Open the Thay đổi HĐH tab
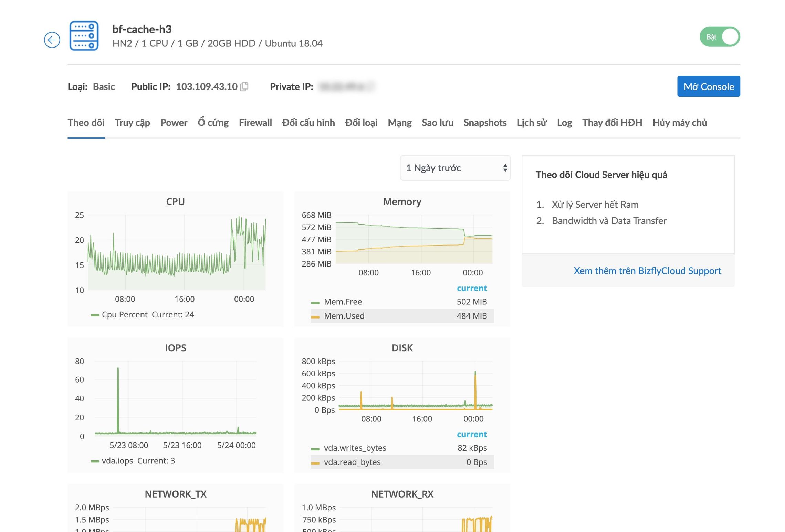This screenshot has height=532, width=785. click(612, 123)
